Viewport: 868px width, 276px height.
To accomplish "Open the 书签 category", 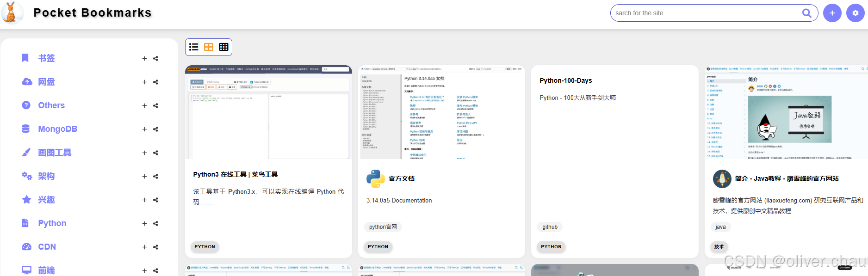I will (46, 58).
